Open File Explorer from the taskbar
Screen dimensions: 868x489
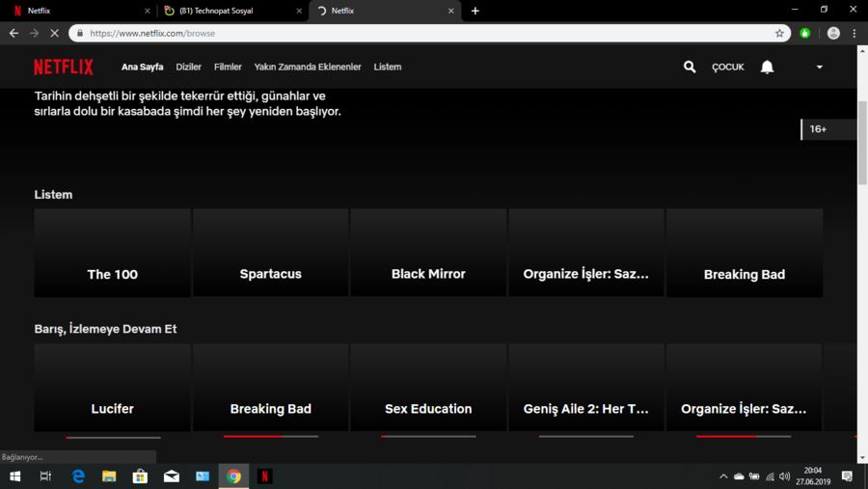[x=109, y=476]
